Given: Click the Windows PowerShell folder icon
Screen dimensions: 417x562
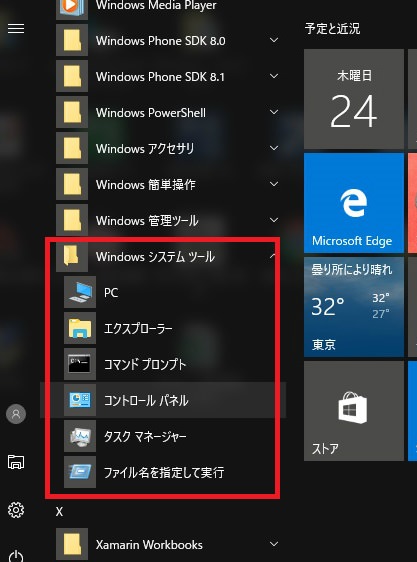Looking at the screenshot, I should [72, 113].
